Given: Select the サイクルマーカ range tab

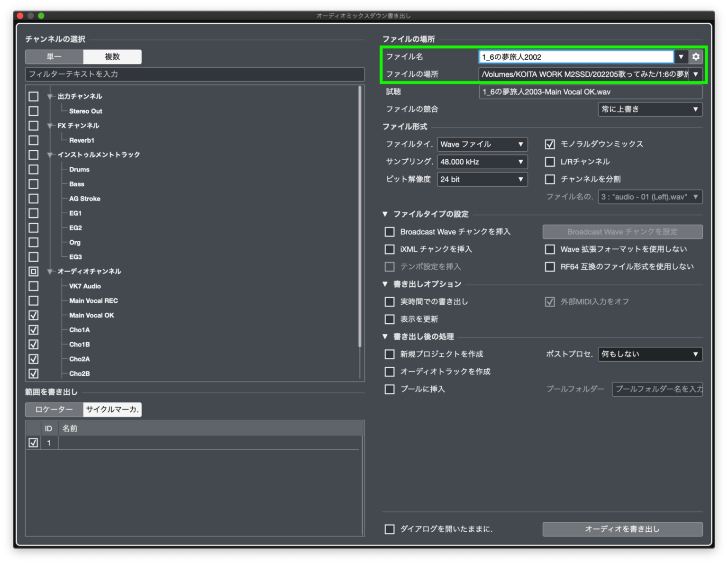Looking at the screenshot, I should click(112, 409).
